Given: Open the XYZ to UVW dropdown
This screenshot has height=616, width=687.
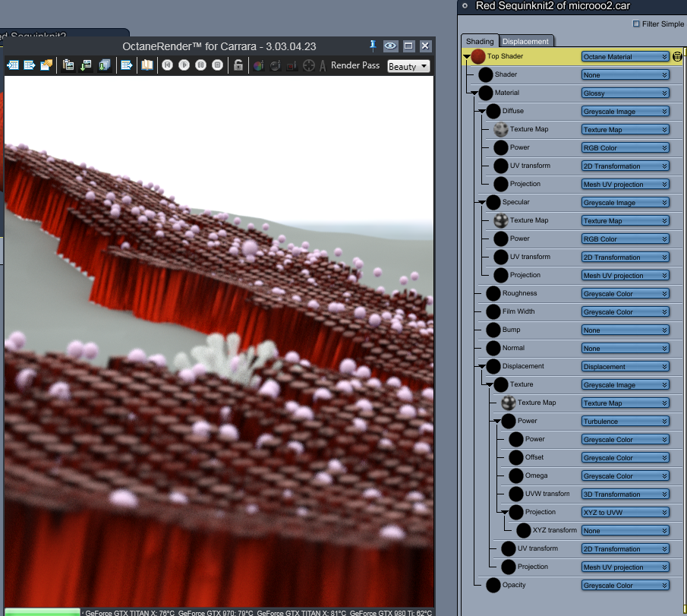Looking at the screenshot, I should [x=626, y=513].
